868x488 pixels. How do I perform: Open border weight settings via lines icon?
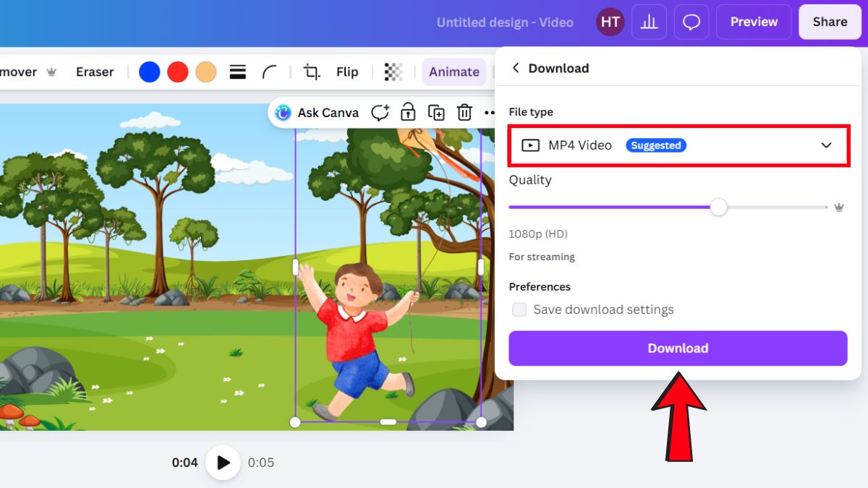tap(237, 72)
